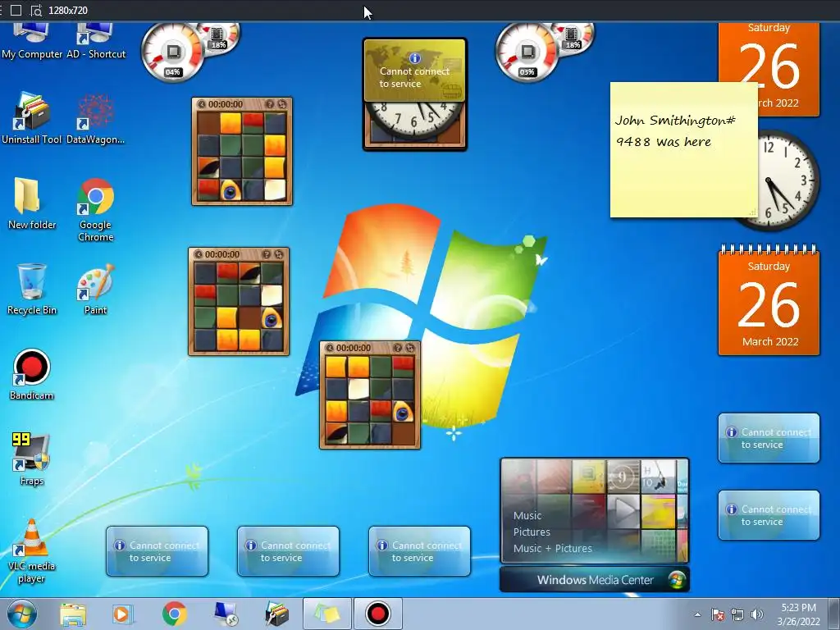Select the AD - Shortcut desktop icon
The image size is (840, 630).
[96, 41]
